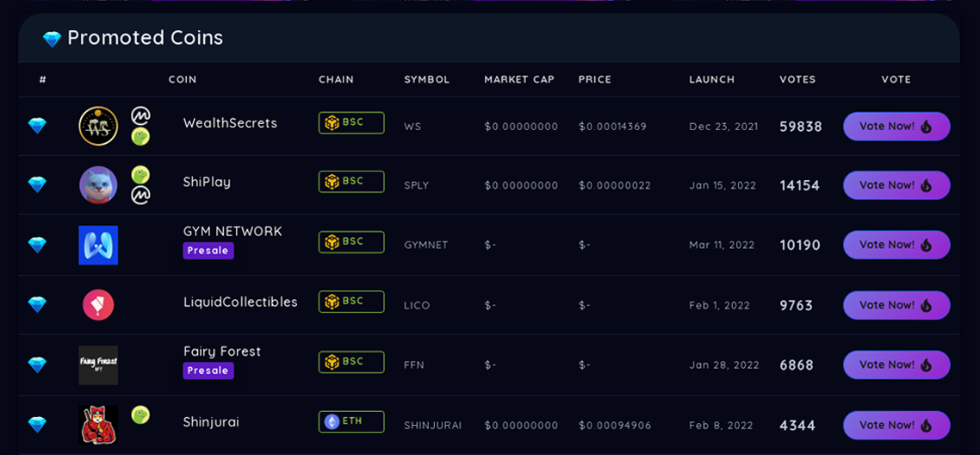Open CoinGecko icon beside Shinjurai
This screenshot has width=980, height=455.
(140, 414)
